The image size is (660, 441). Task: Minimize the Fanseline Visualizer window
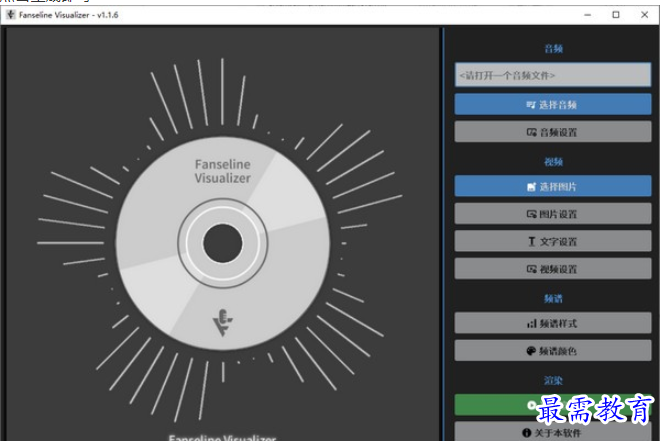pyautogui.click(x=588, y=15)
